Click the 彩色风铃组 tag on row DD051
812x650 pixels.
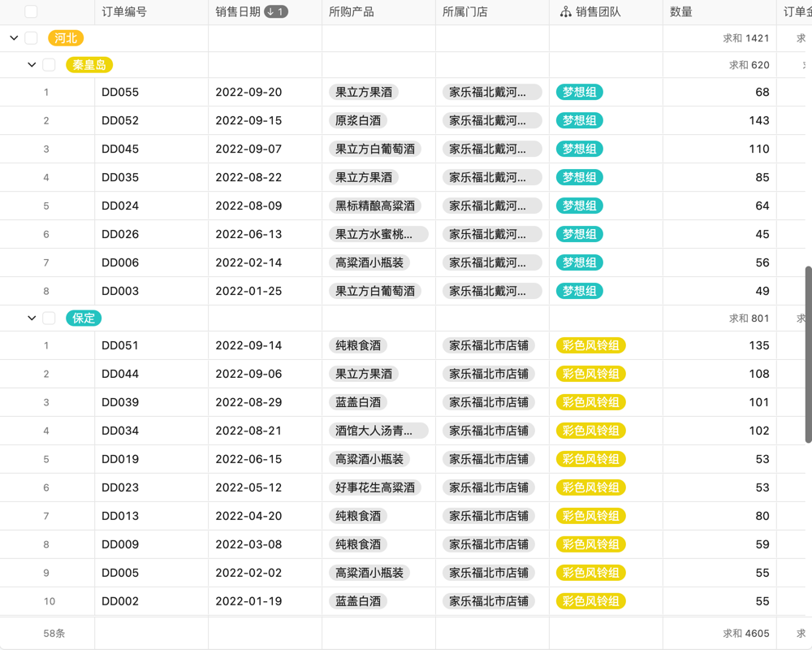coord(590,345)
